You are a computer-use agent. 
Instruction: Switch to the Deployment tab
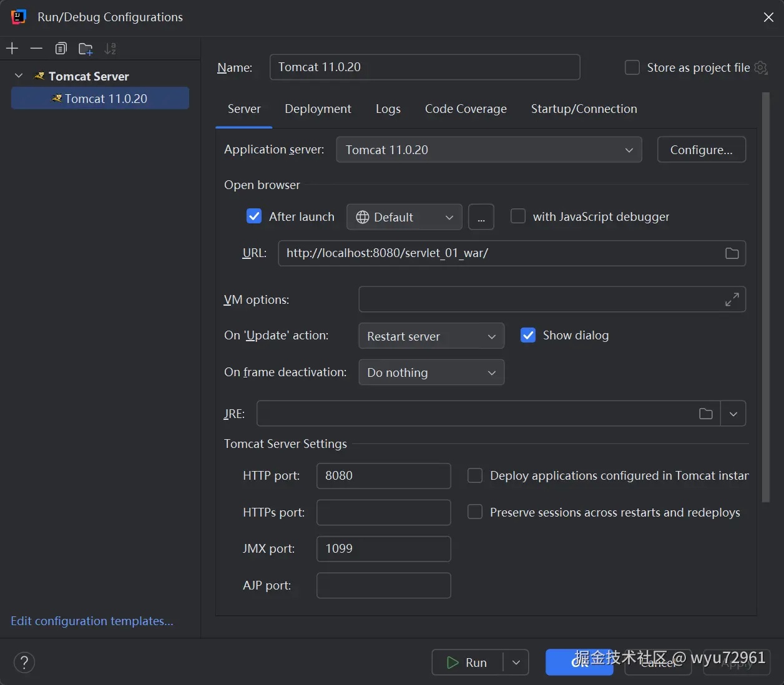[x=318, y=109]
